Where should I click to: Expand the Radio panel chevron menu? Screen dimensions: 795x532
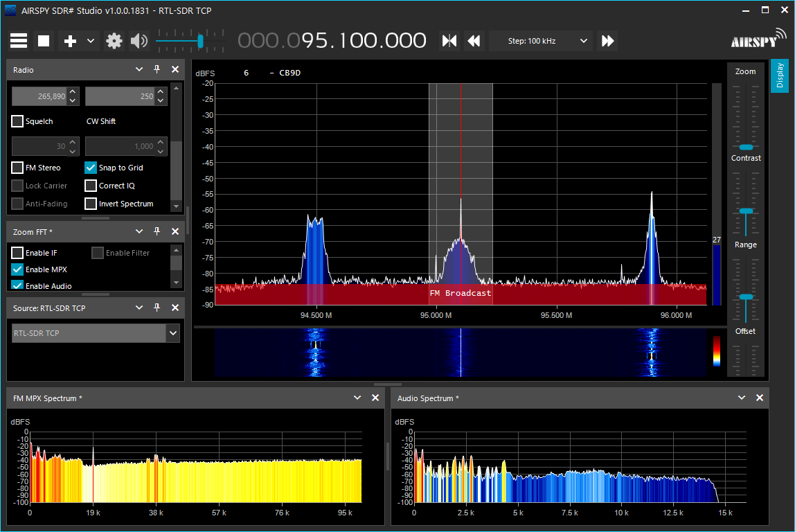139,69
